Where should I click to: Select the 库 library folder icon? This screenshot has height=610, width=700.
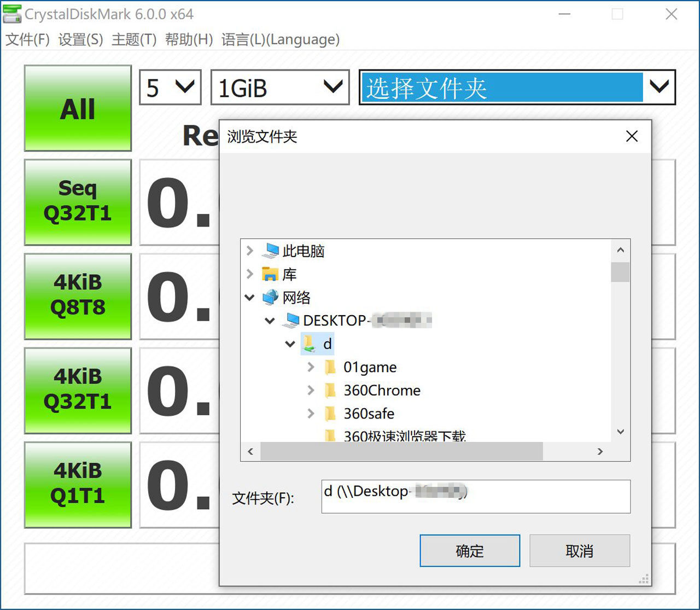[270, 274]
